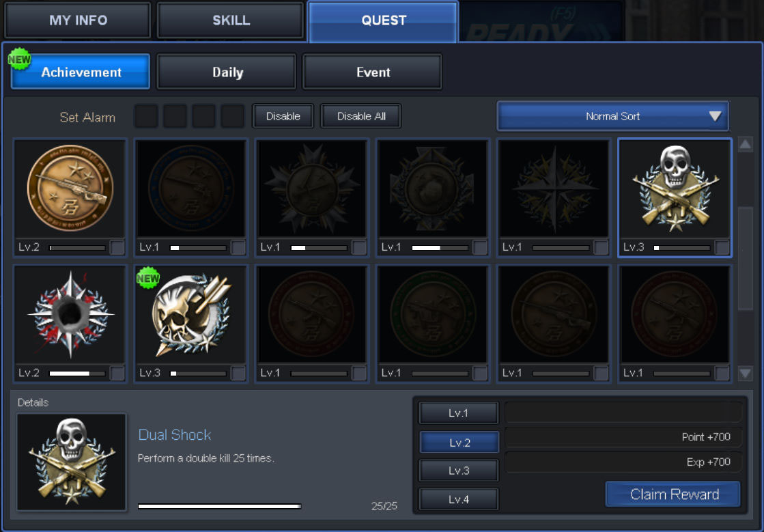Claim Reward for Dual Shock
This screenshot has width=764, height=532.
click(x=673, y=494)
